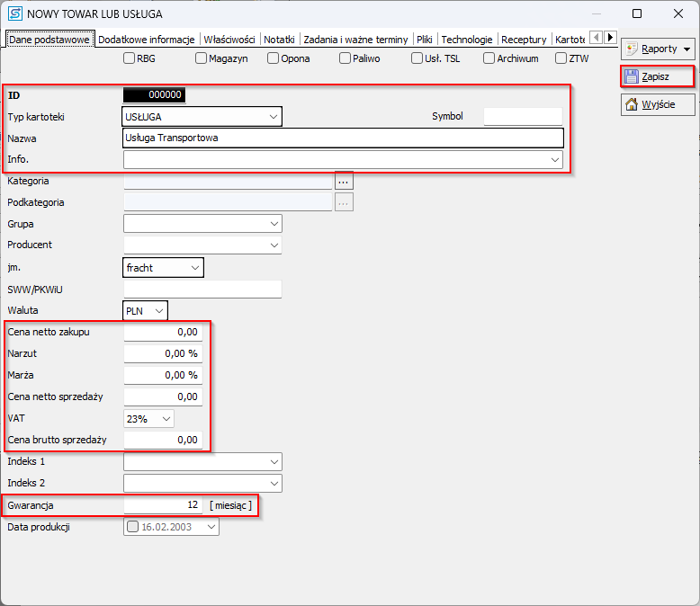The image size is (700, 606).
Task: Click the Nazwa text field
Action: [342, 138]
